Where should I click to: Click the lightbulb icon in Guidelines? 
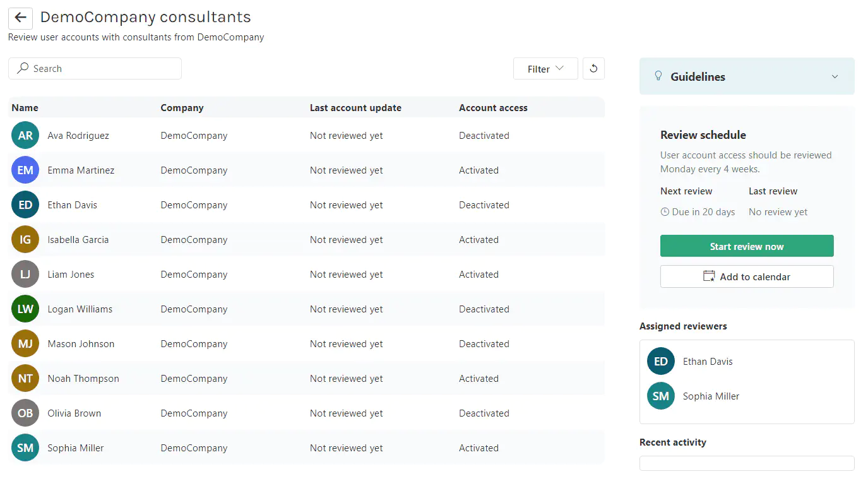coord(658,76)
